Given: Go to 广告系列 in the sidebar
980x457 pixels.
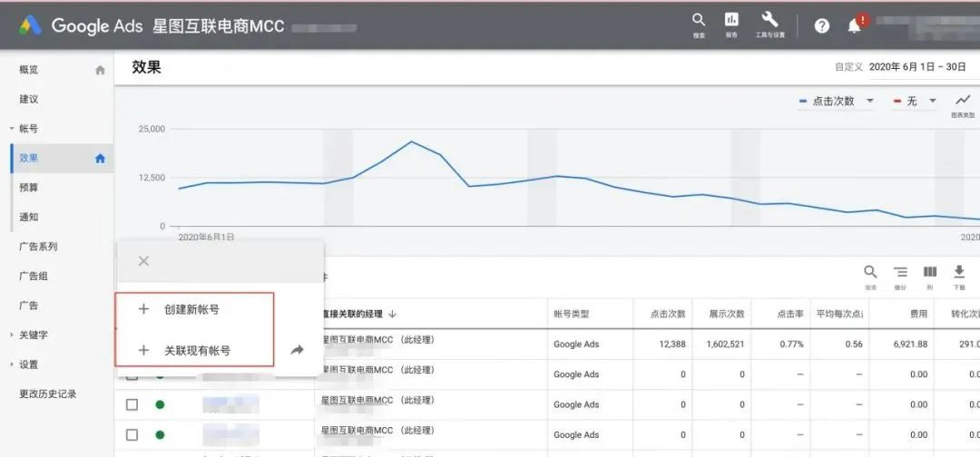Looking at the screenshot, I should coord(38,247).
